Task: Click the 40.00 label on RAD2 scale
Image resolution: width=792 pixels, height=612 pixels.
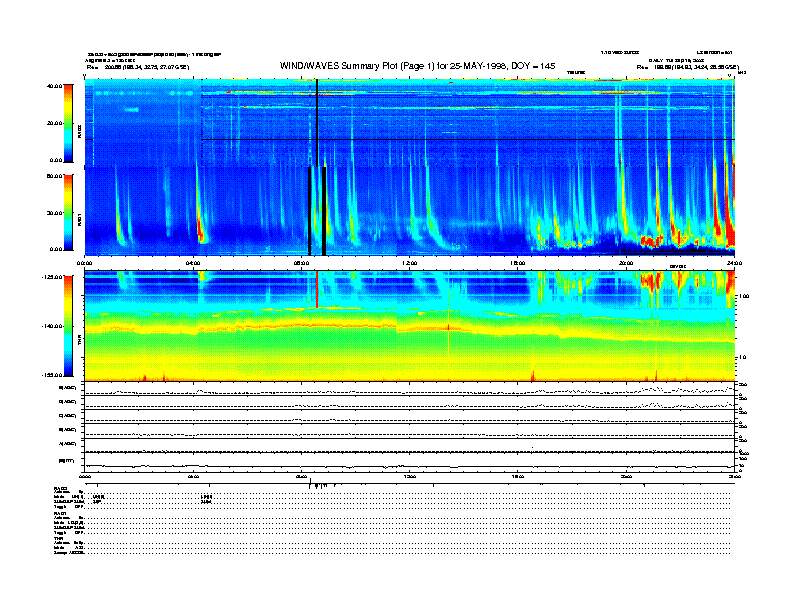Action: (x=54, y=86)
